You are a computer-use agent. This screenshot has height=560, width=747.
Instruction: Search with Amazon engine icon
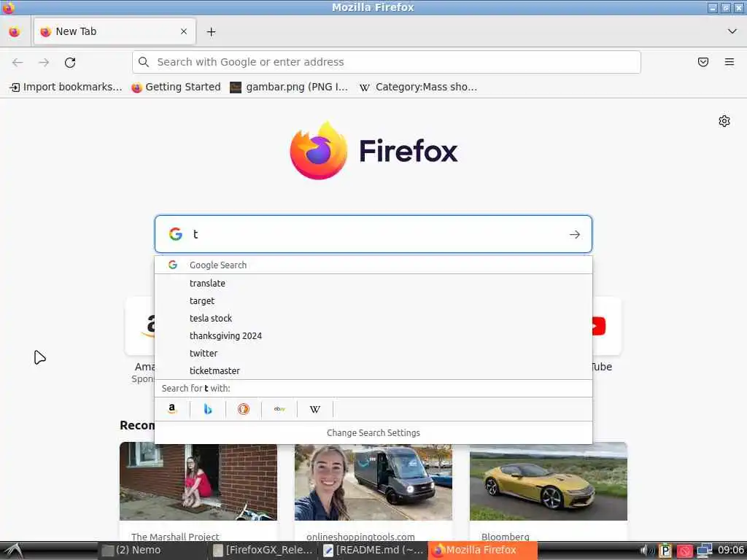172,409
